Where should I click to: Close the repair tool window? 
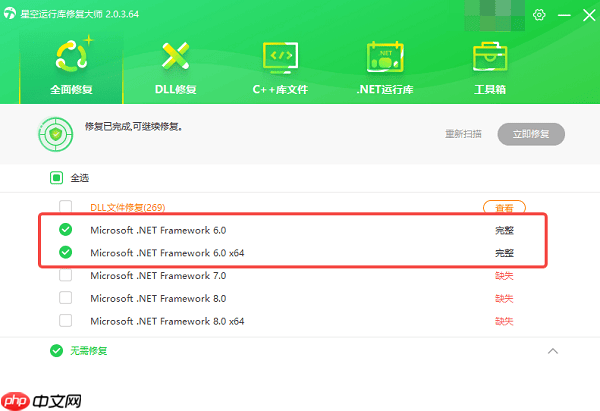589,15
